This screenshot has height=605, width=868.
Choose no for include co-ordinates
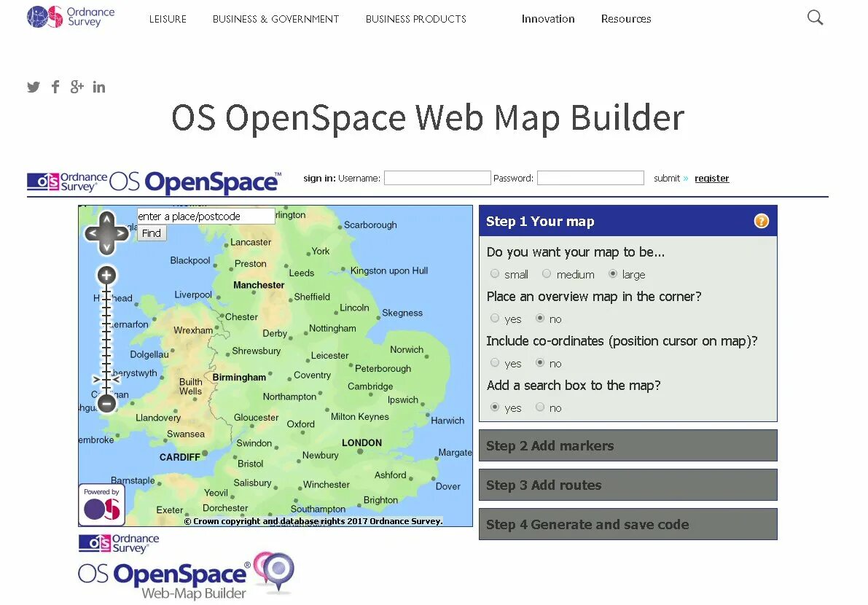coord(540,362)
